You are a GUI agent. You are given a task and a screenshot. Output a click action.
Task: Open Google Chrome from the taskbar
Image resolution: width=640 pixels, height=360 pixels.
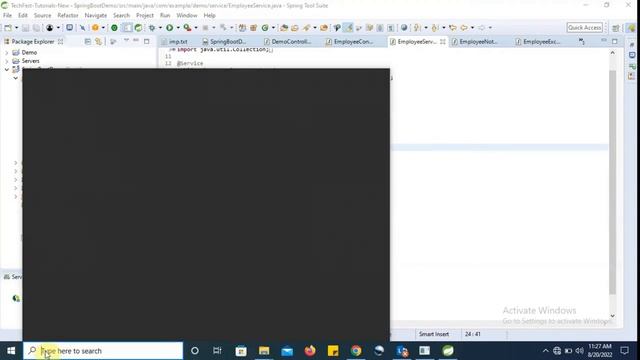pyautogui.click(x=356, y=351)
